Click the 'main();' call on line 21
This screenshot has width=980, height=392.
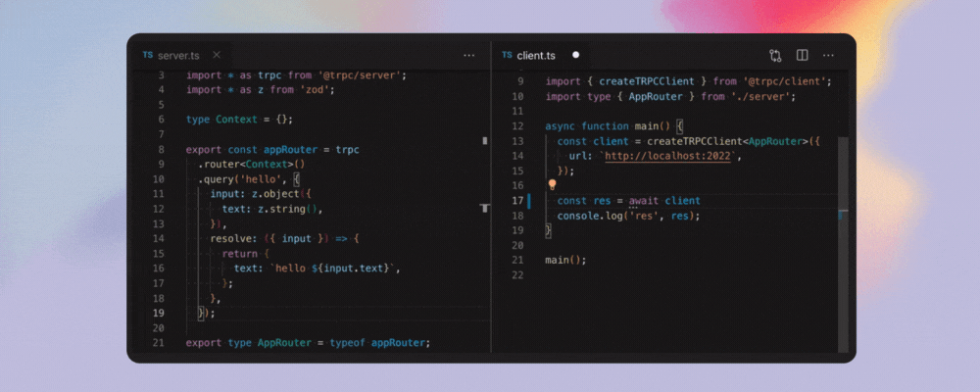pos(565,260)
